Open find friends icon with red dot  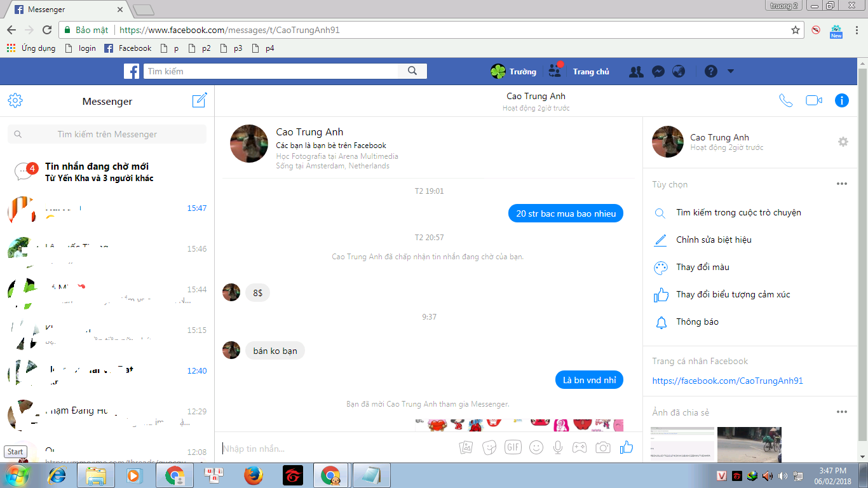click(x=555, y=70)
